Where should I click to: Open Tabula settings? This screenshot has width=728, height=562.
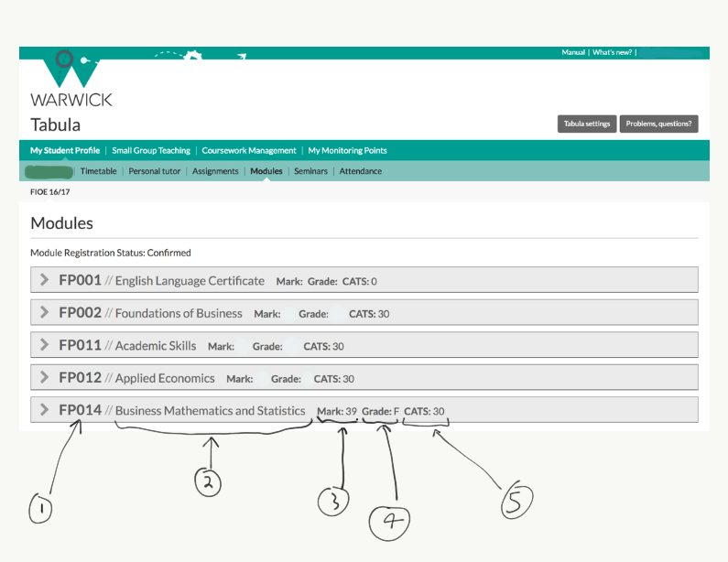[586, 124]
